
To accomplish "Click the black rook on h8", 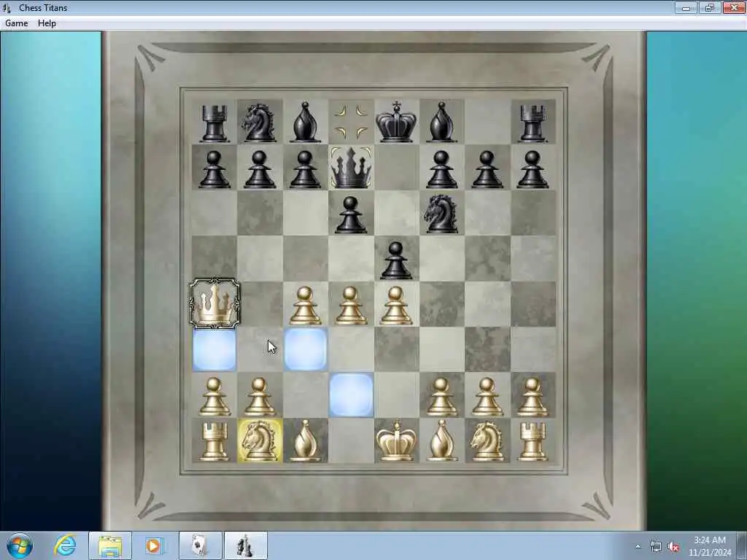I will click(x=533, y=123).
